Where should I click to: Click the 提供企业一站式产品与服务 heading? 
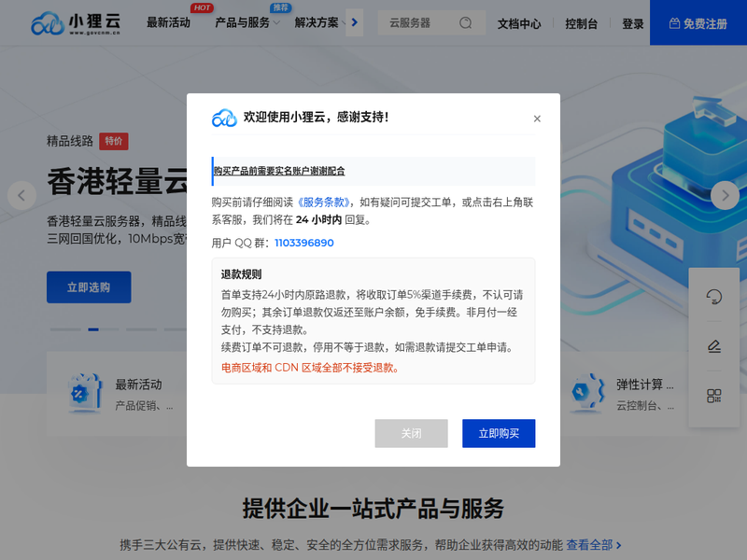[373, 508]
